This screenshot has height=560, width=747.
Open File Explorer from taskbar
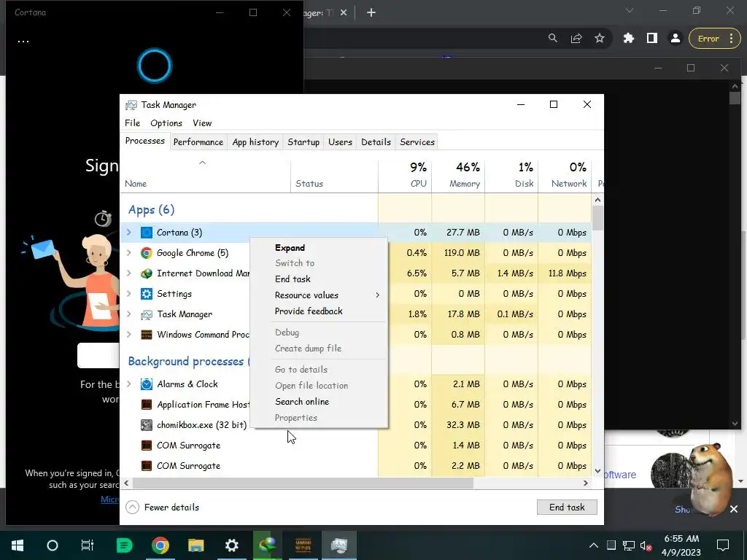pyautogui.click(x=196, y=545)
